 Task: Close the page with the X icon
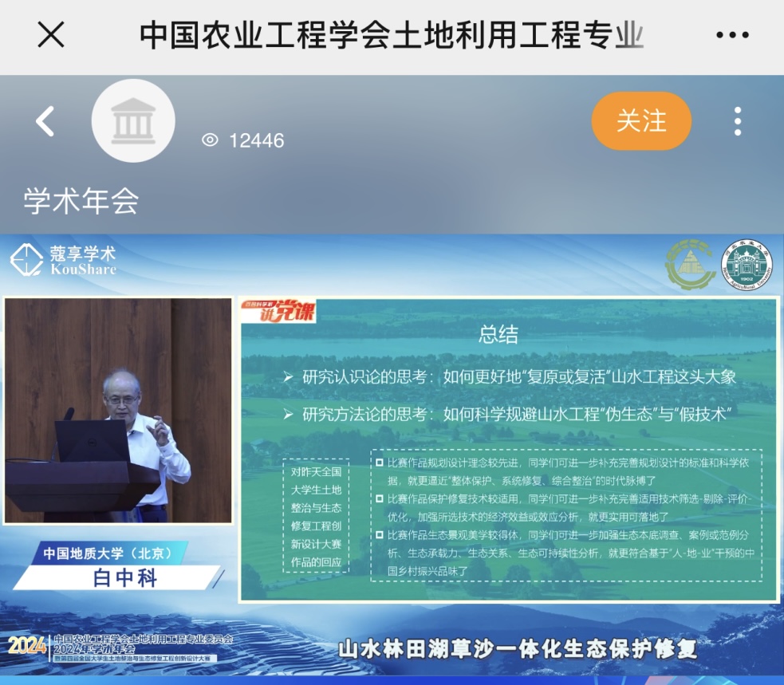(x=51, y=34)
